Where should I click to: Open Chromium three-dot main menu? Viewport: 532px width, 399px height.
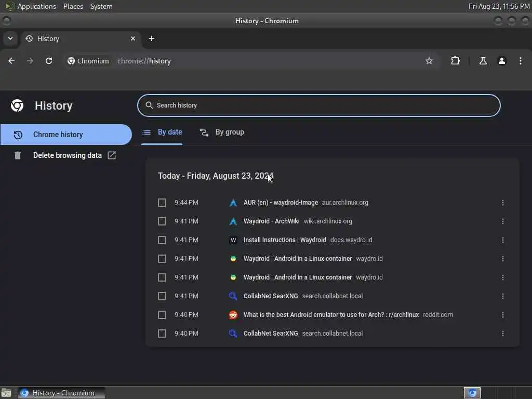520,61
